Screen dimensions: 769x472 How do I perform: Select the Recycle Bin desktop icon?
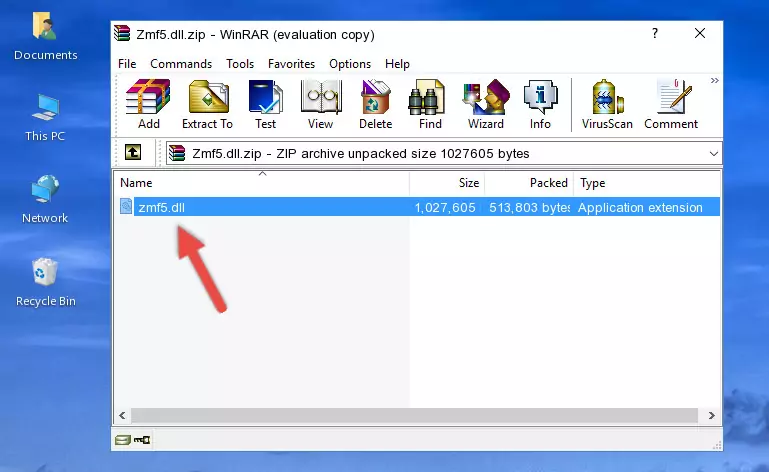[x=46, y=283]
